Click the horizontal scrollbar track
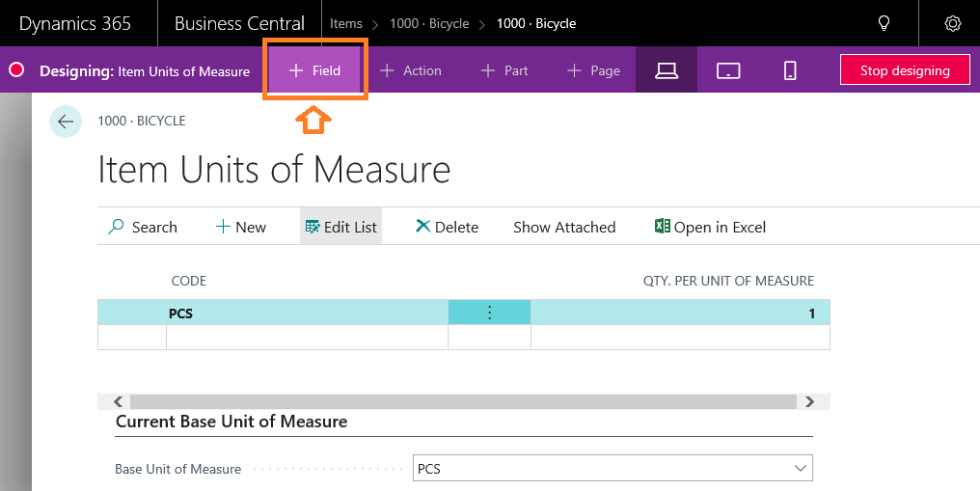 (x=463, y=401)
